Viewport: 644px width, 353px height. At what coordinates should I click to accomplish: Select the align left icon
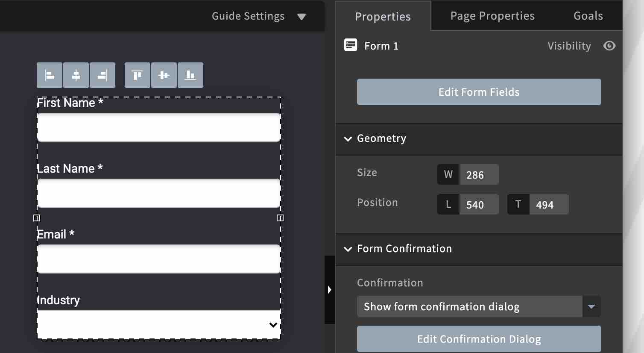point(49,75)
